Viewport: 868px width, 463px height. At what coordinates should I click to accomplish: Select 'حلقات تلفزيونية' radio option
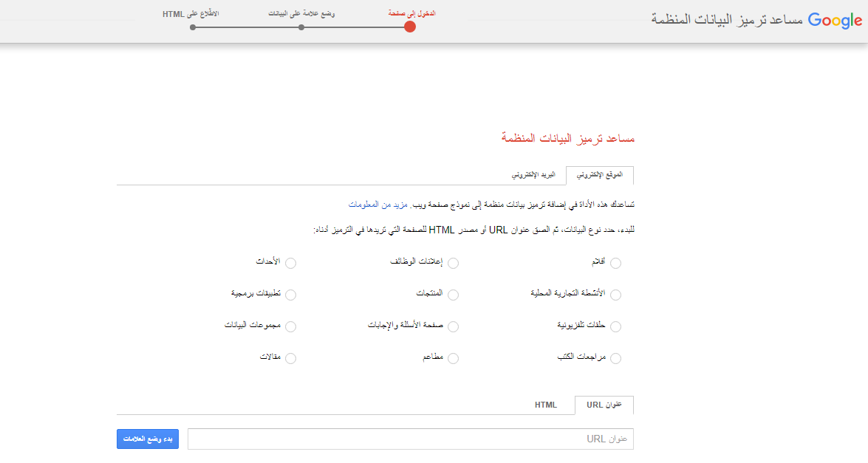point(616,327)
